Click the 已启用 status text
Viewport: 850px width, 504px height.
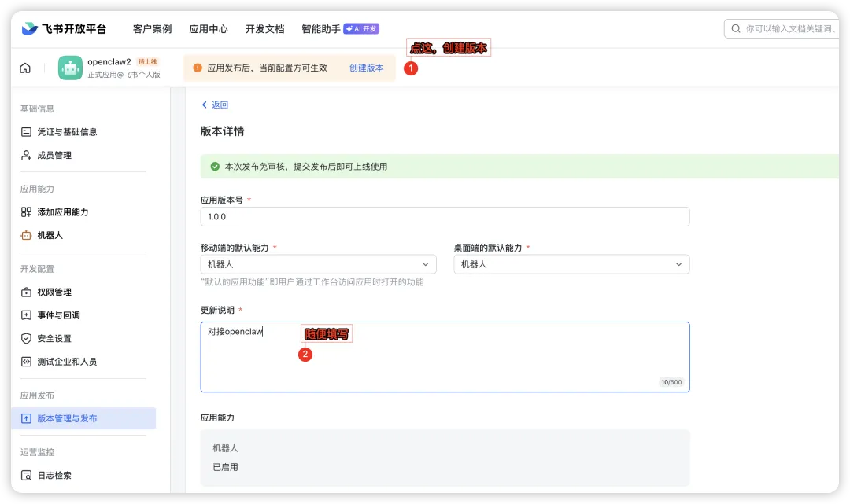[226, 467]
